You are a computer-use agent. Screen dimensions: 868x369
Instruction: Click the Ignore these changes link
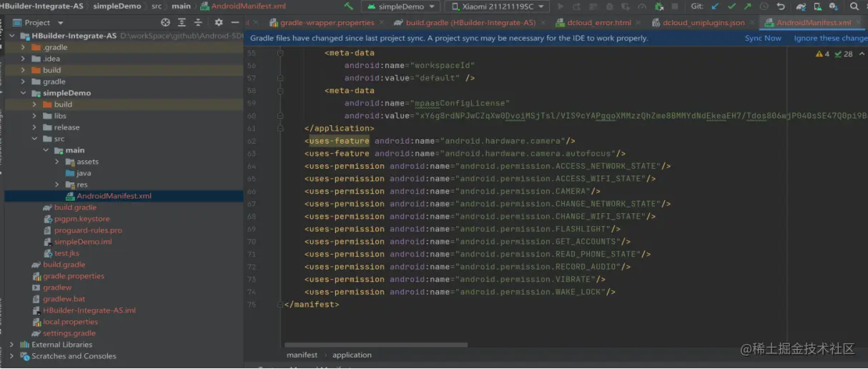[830, 38]
